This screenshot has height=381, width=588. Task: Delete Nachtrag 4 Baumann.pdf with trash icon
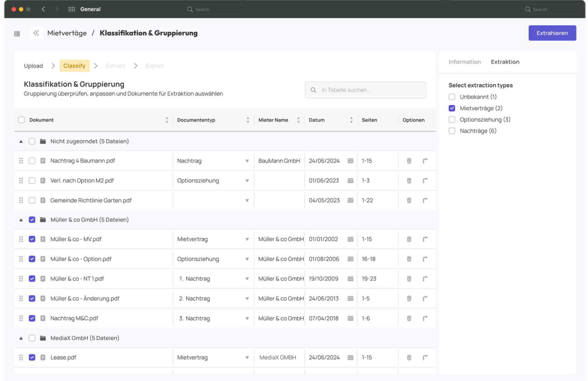pyautogui.click(x=409, y=161)
